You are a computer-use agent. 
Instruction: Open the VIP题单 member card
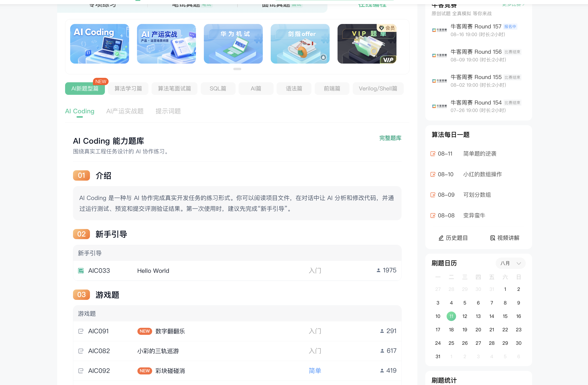[367, 44]
